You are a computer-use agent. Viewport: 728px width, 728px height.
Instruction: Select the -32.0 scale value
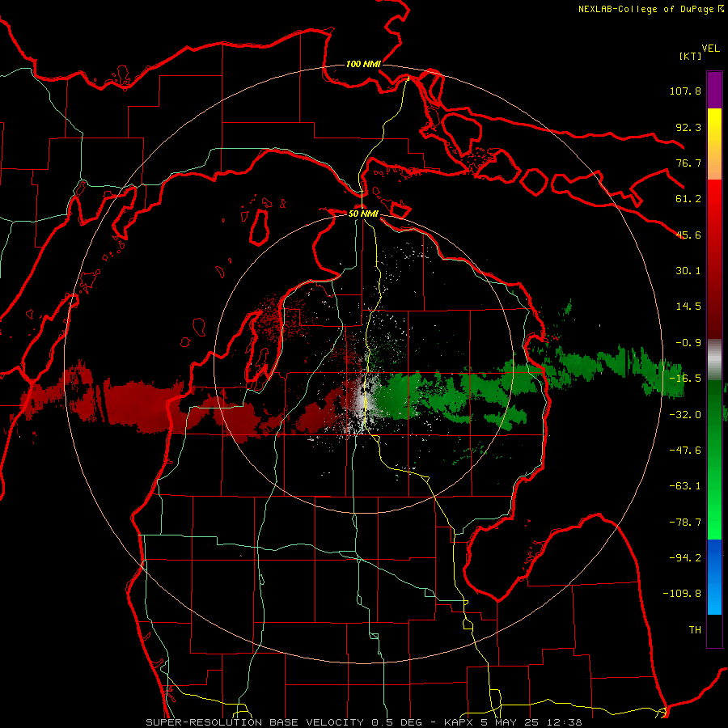coord(685,415)
